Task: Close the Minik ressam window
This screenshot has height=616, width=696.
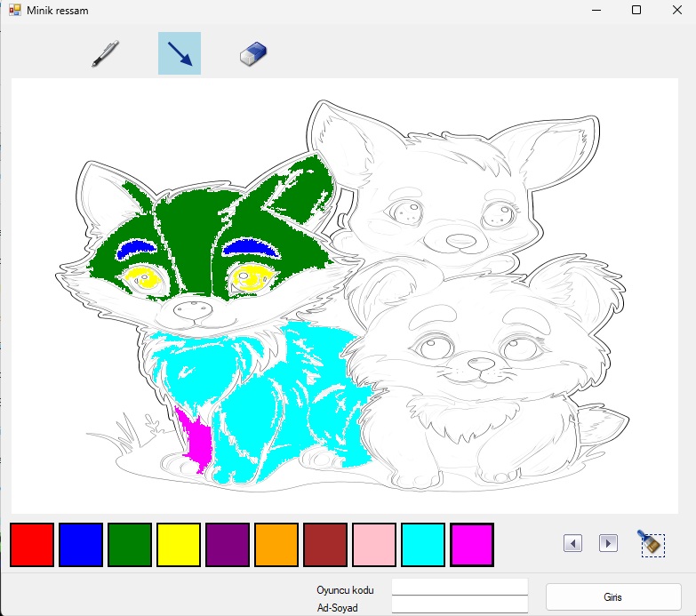Action: [677, 10]
